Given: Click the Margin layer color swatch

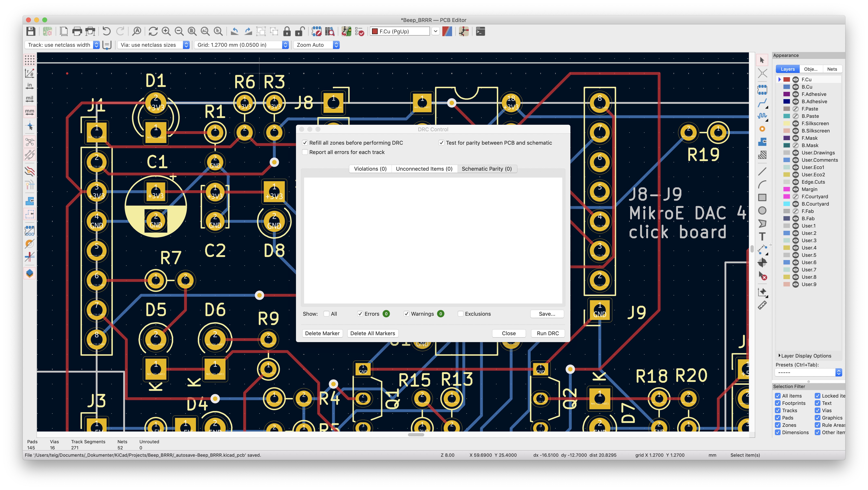Looking at the screenshot, I should [787, 189].
